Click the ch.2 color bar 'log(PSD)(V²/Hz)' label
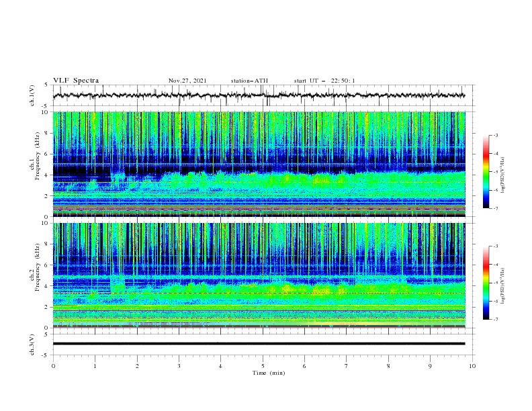 pos(503,286)
